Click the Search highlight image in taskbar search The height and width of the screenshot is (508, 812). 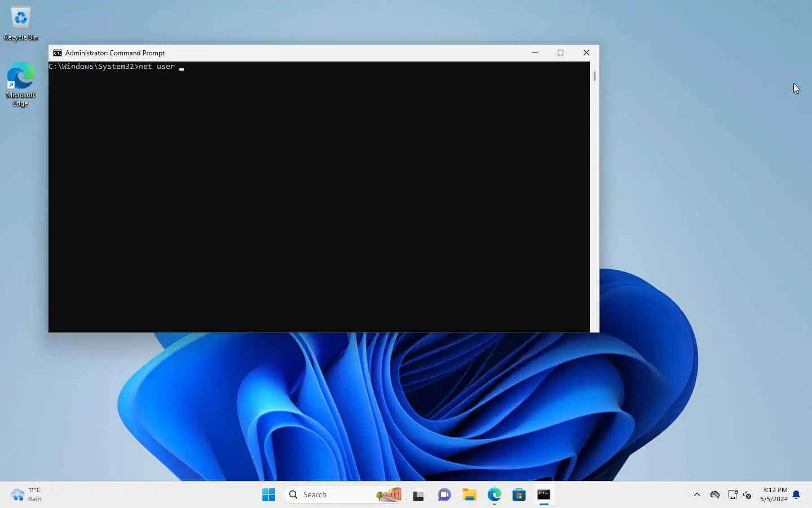point(389,495)
